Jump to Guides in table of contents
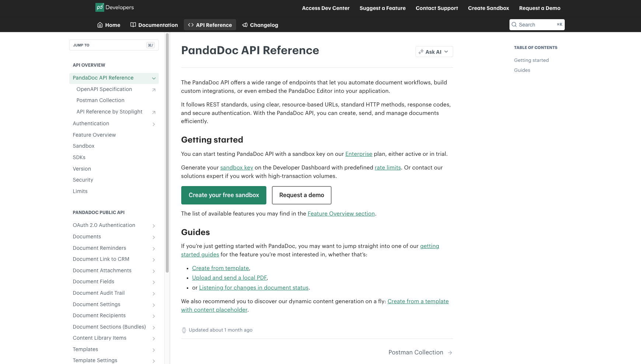The height and width of the screenshot is (364, 641). click(522, 70)
